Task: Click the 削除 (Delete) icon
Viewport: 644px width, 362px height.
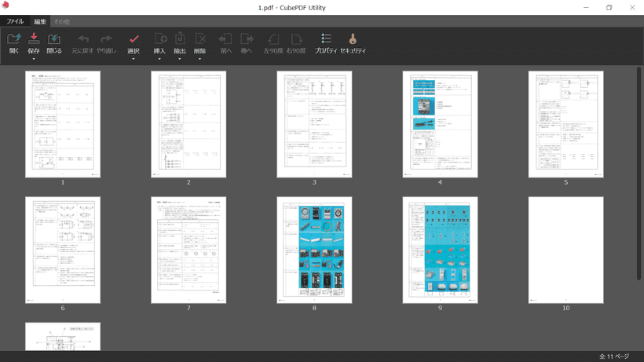Action: click(200, 39)
